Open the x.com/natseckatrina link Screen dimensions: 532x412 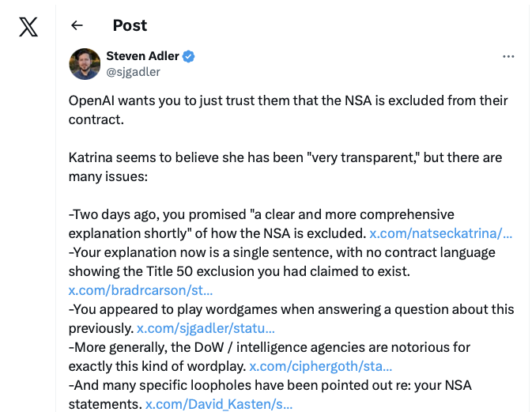441,233
